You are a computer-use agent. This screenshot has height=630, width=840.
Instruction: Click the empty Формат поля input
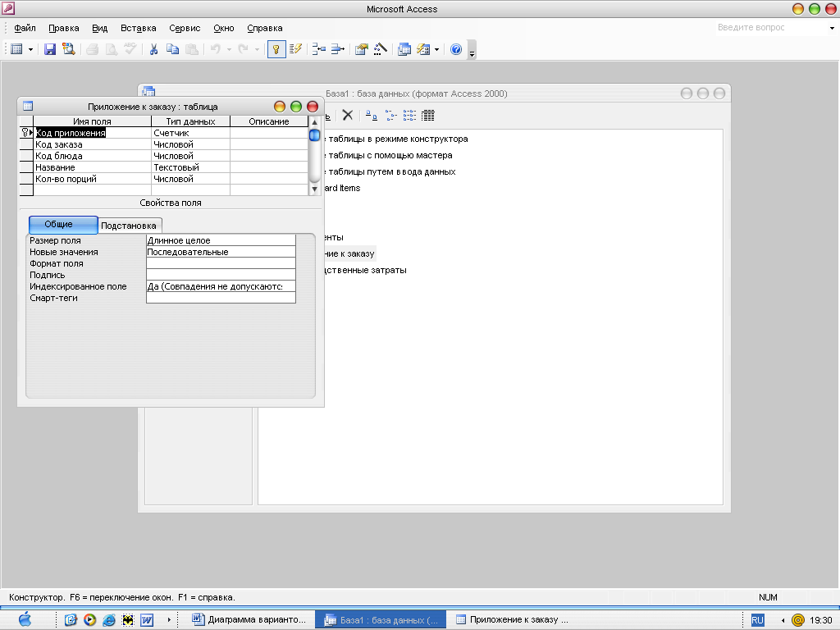click(221, 263)
